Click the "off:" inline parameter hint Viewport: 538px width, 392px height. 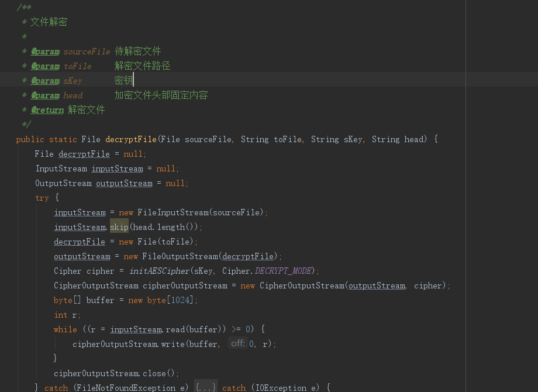pos(237,343)
